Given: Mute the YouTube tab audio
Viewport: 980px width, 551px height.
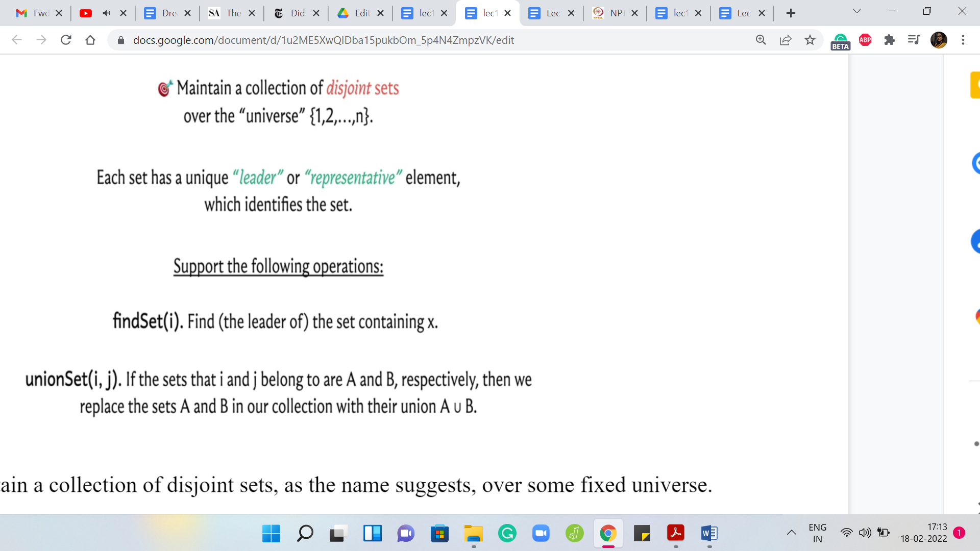Looking at the screenshot, I should [x=106, y=13].
